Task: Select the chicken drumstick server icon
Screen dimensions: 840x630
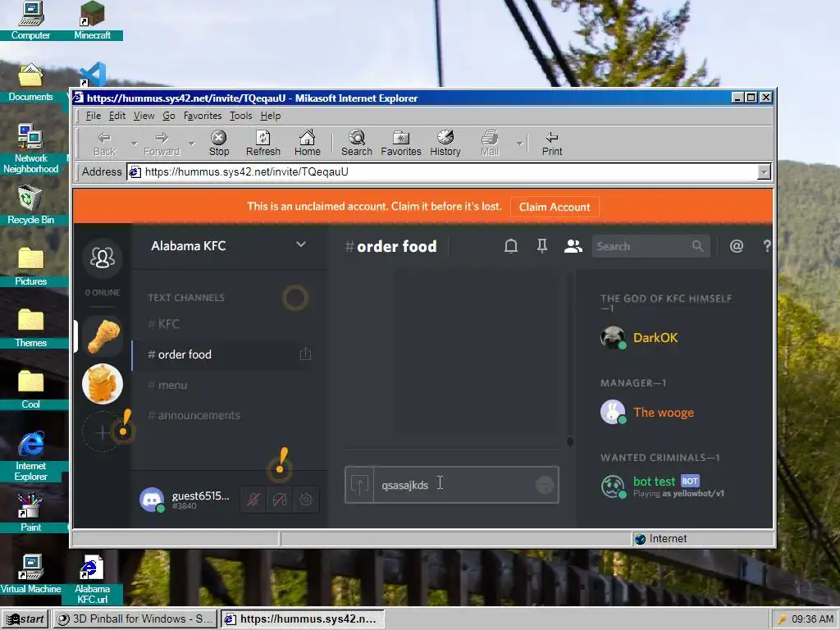Action: coord(103,336)
